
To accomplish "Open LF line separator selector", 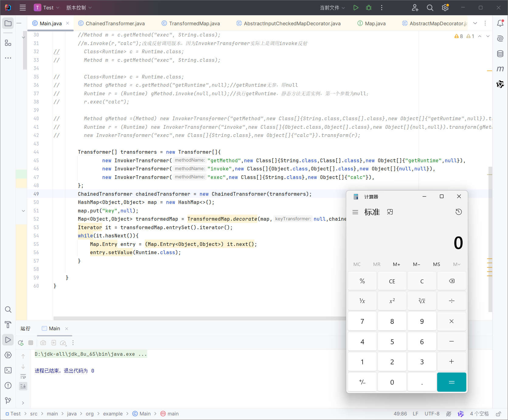I will click(415, 414).
